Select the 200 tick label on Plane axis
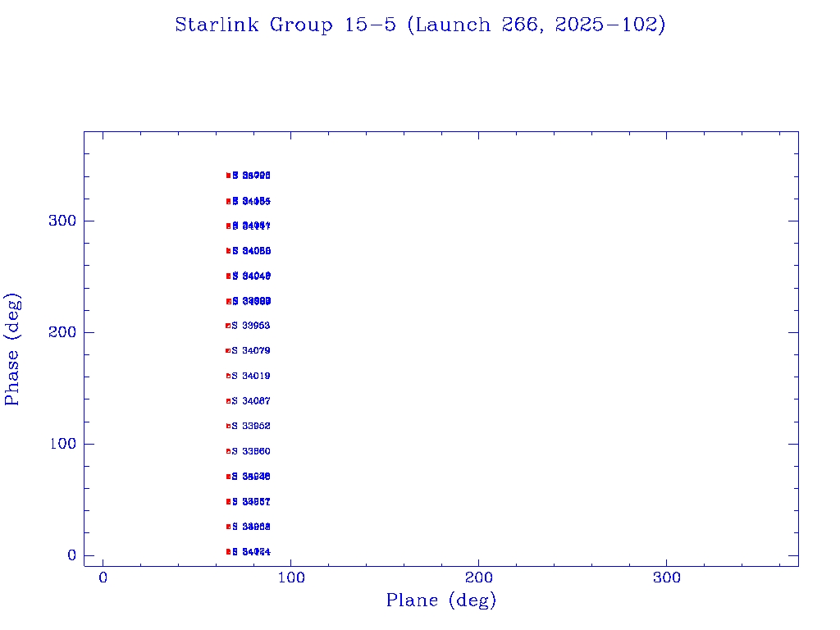 click(x=479, y=577)
